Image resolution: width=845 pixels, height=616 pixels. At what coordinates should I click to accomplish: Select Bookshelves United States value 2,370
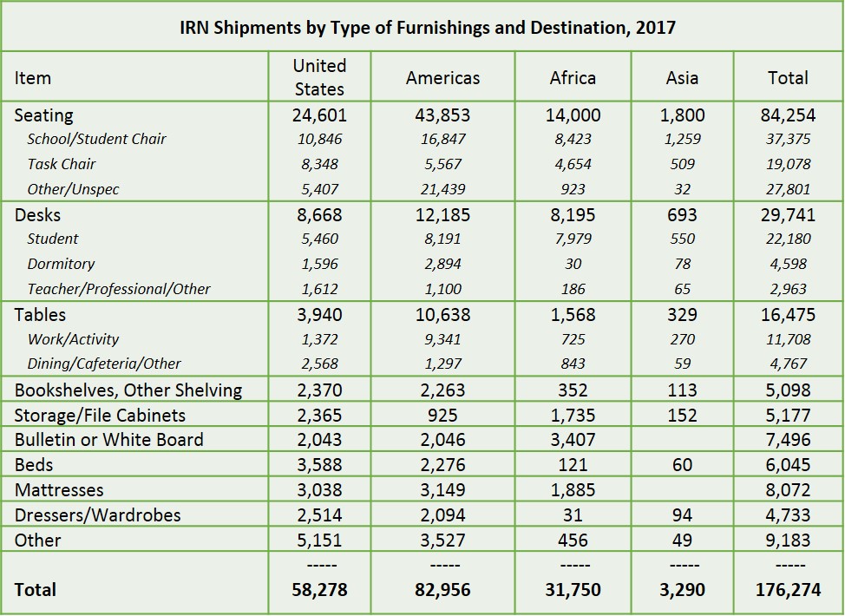click(319, 390)
